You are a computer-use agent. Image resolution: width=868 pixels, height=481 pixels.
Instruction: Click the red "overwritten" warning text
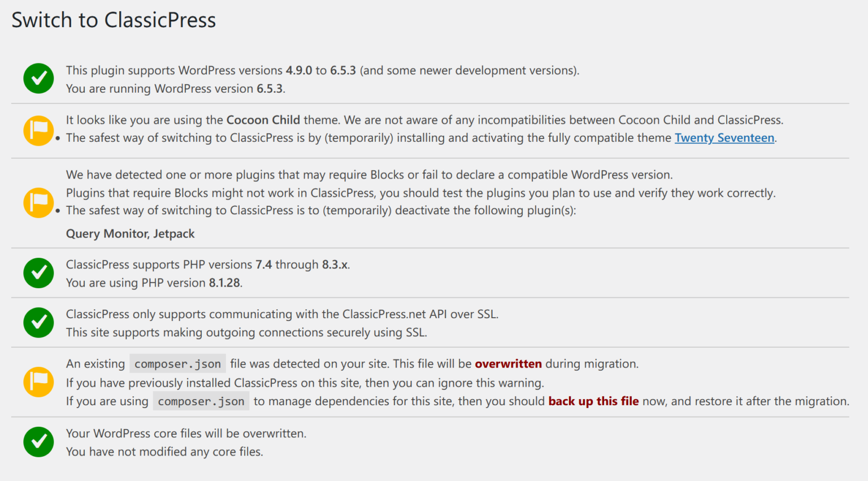[x=508, y=364]
